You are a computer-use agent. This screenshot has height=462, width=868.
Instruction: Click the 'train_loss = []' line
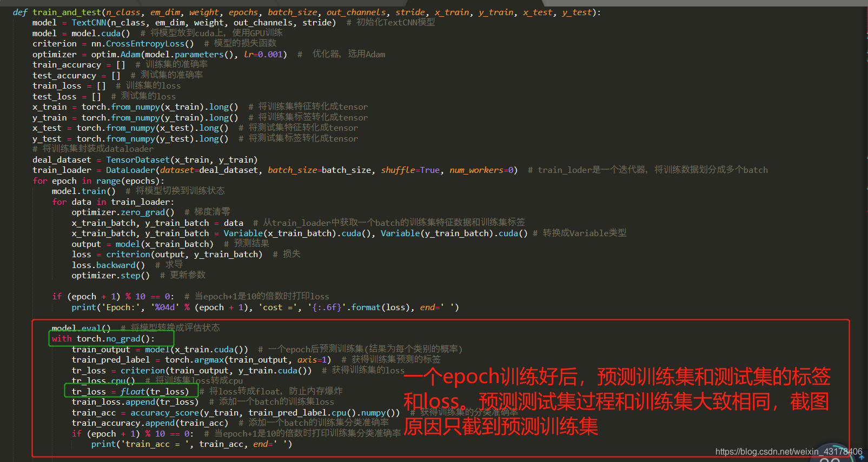tap(69, 86)
